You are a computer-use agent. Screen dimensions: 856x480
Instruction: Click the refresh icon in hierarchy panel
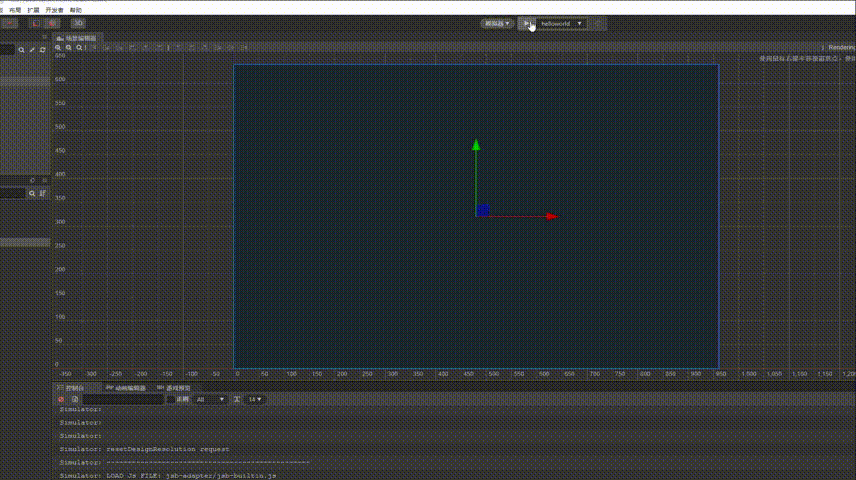click(43, 50)
